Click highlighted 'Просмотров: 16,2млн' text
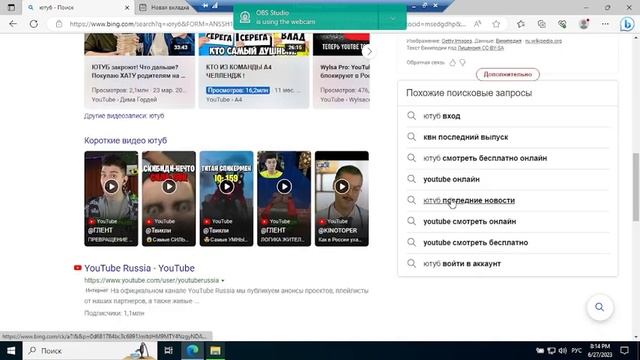Viewport: 640px width, 360px height. pyautogui.click(x=238, y=90)
